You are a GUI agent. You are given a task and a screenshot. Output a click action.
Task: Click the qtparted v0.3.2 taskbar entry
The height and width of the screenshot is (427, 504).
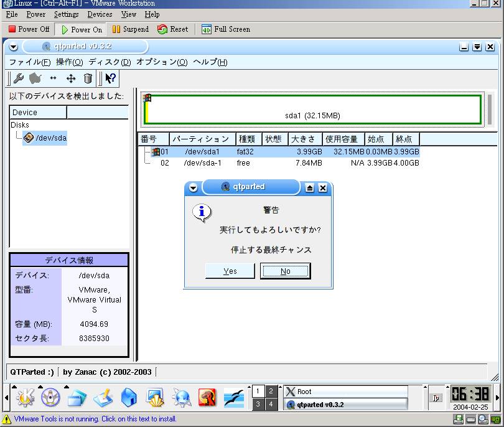(346, 405)
